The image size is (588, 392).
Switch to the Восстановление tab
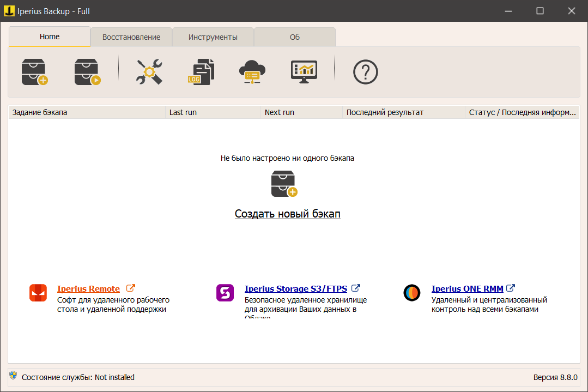pos(131,37)
